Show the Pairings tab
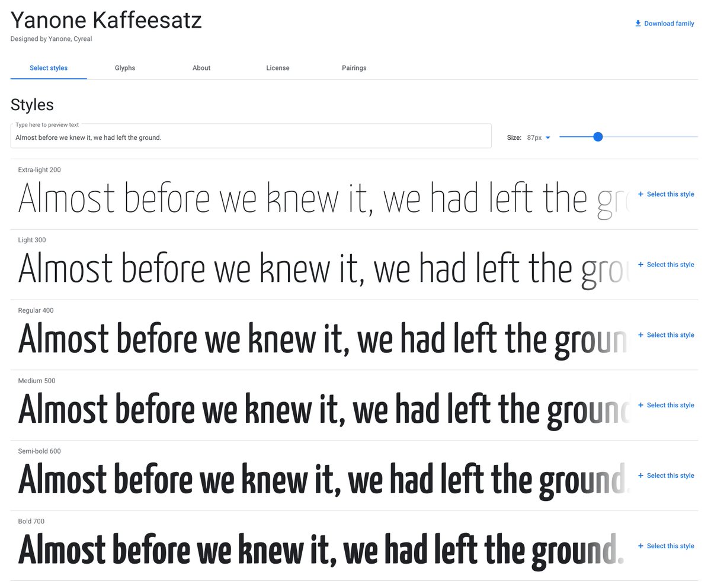 (x=354, y=68)
